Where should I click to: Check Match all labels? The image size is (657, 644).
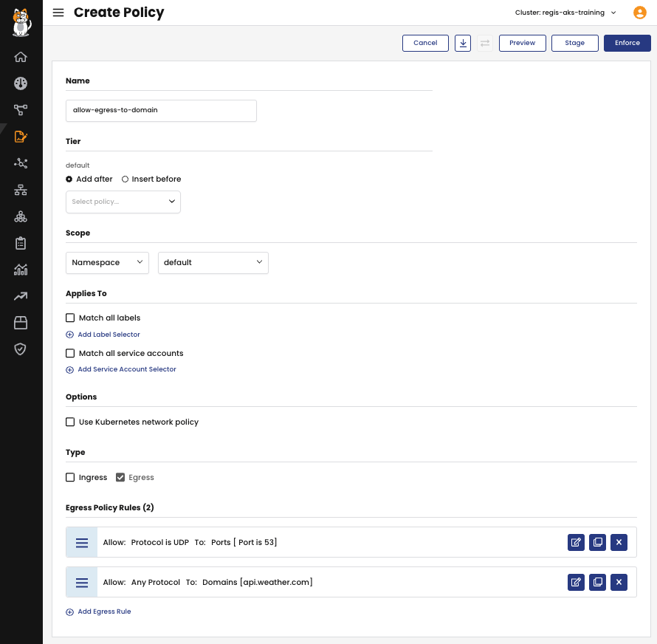[x=70, y=318]
